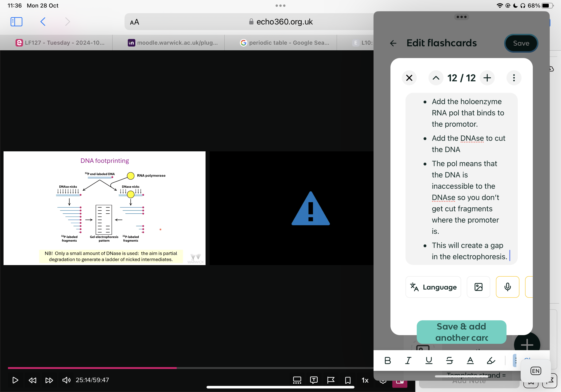Click the bullet 'Add the DNAse to cut the DNA'

468,144
